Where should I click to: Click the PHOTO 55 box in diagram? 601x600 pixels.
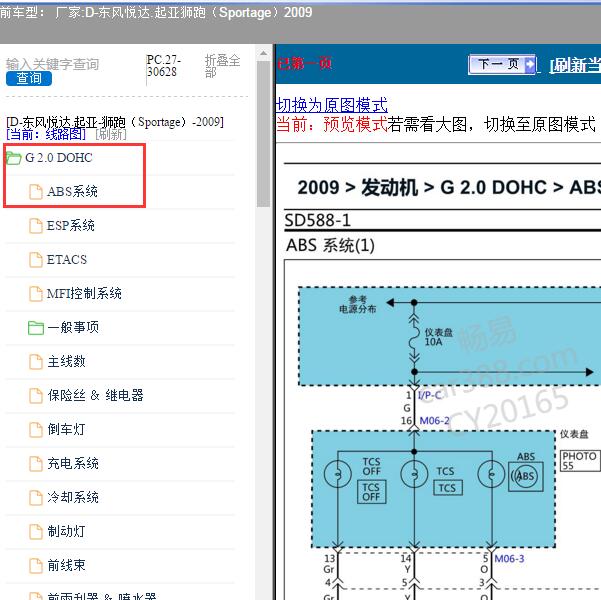click(x=580, y=460)
